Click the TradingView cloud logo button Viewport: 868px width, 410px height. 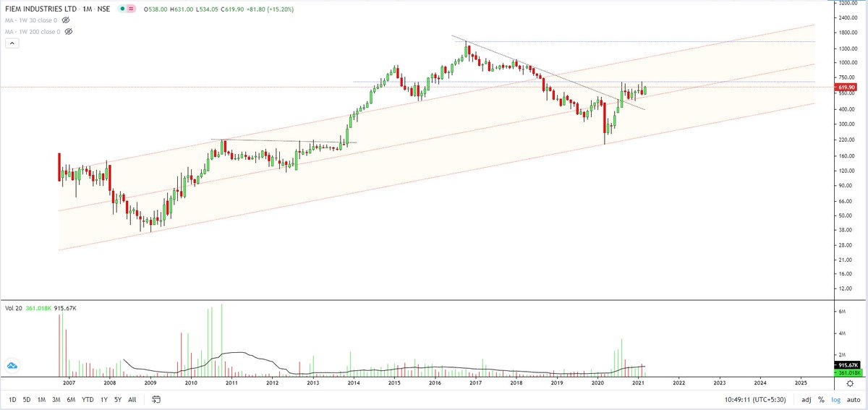tap(12, 367)
